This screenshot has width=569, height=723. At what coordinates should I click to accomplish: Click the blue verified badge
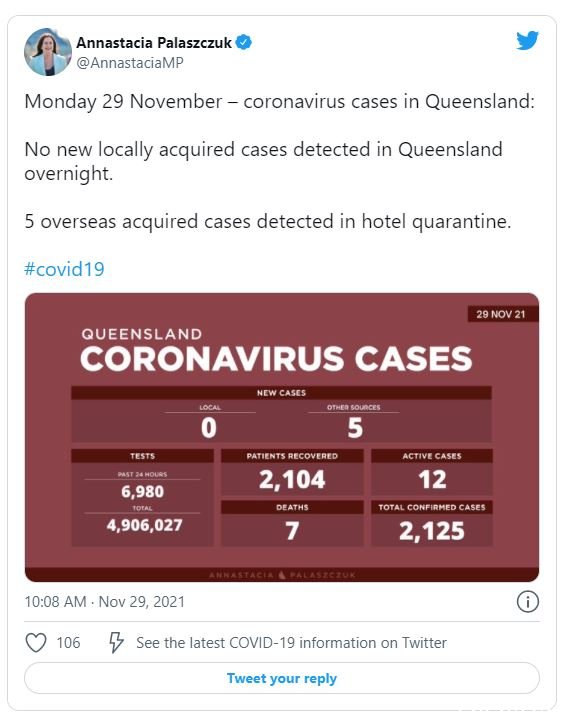(x=243, y=42)
